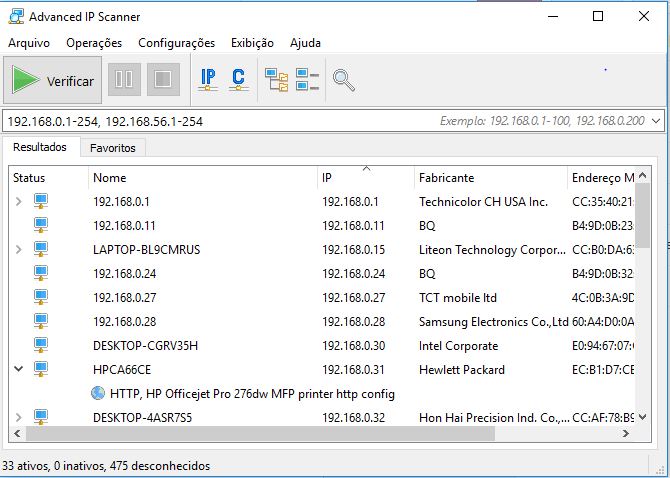Click the horizontal scrollbar right arrow

pyautogui.click(x=626, y=433)
